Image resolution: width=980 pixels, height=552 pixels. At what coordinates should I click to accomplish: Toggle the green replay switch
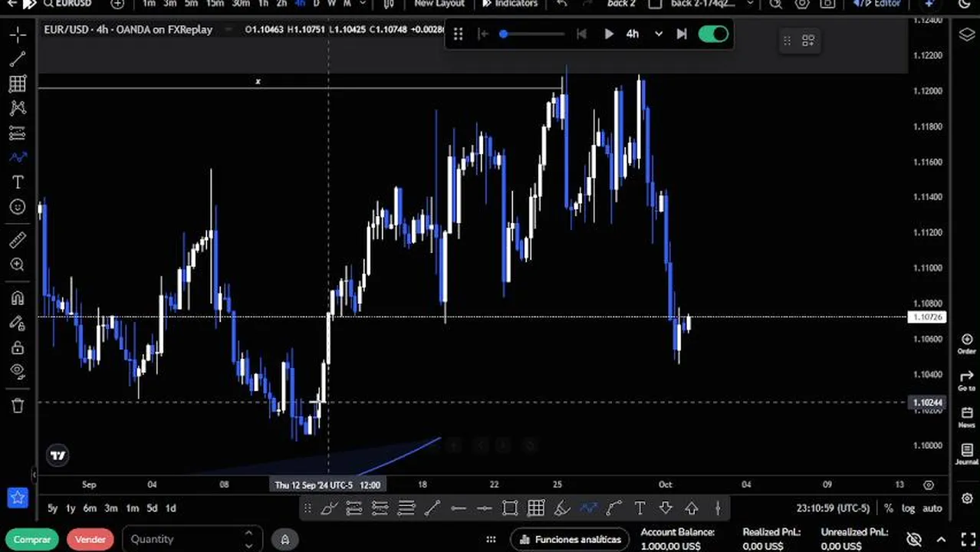point(713,34)
